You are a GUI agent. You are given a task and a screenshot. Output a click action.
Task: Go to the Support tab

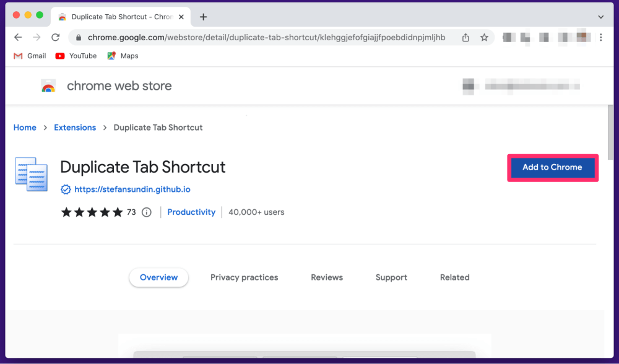point(391,277)
